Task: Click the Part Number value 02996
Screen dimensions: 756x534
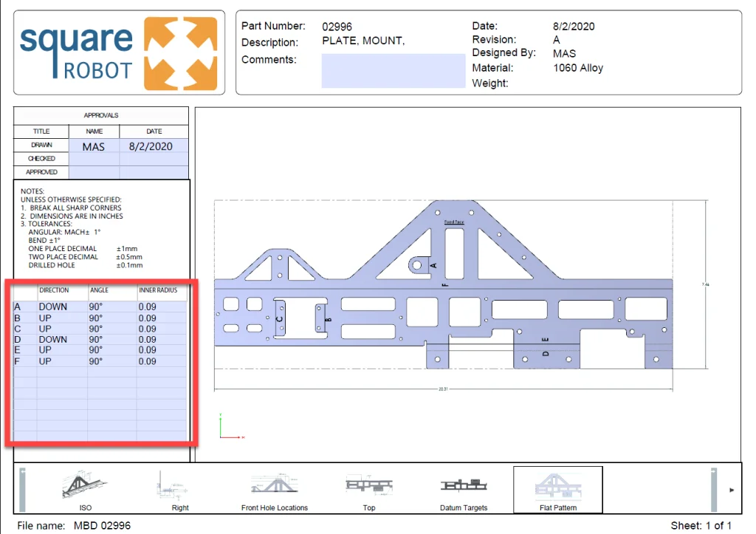Action: pyautogui.click(x=337, y=26)
